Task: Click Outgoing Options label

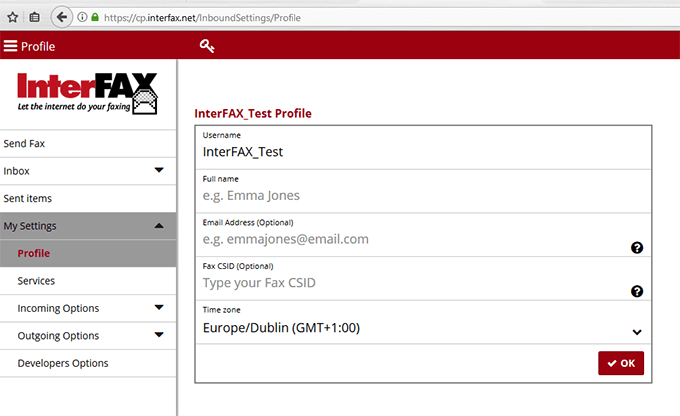Action: coord(58,336)
